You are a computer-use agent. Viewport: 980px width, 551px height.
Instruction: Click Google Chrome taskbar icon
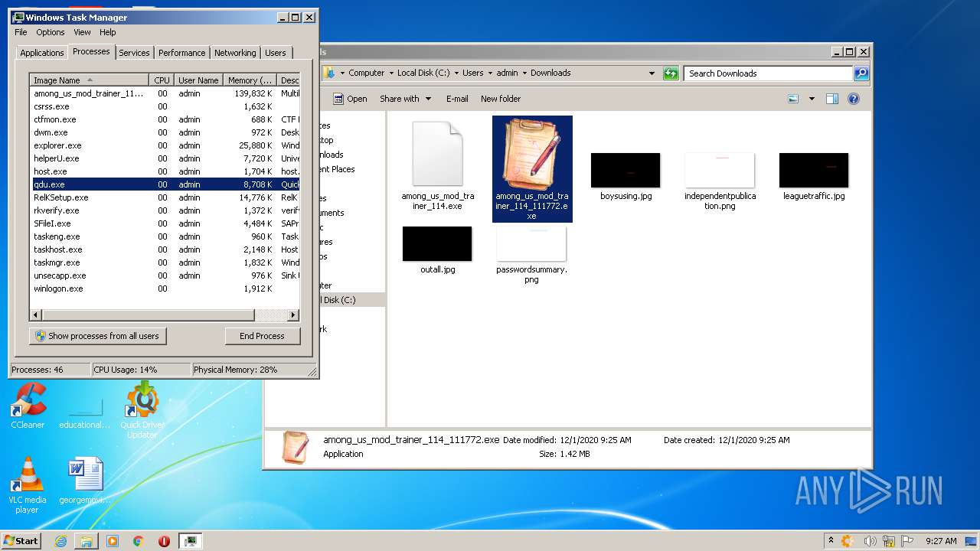139,541
